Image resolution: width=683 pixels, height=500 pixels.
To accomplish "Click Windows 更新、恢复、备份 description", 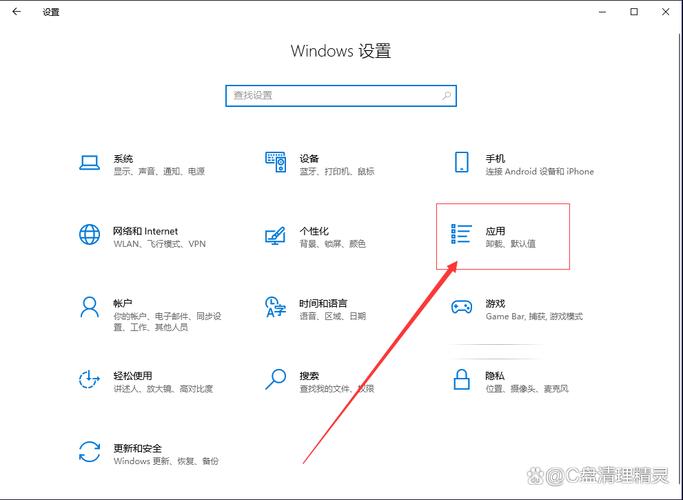I will point(166,461).
